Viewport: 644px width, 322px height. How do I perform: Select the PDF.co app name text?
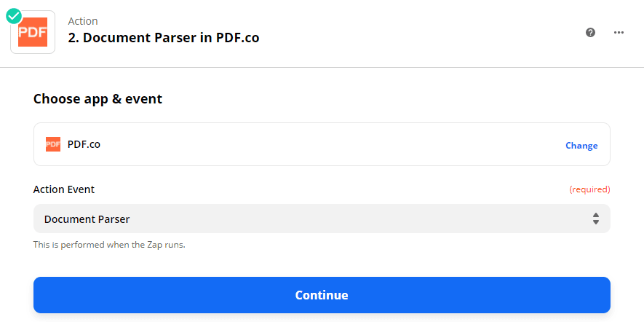(x=84, y=144)
